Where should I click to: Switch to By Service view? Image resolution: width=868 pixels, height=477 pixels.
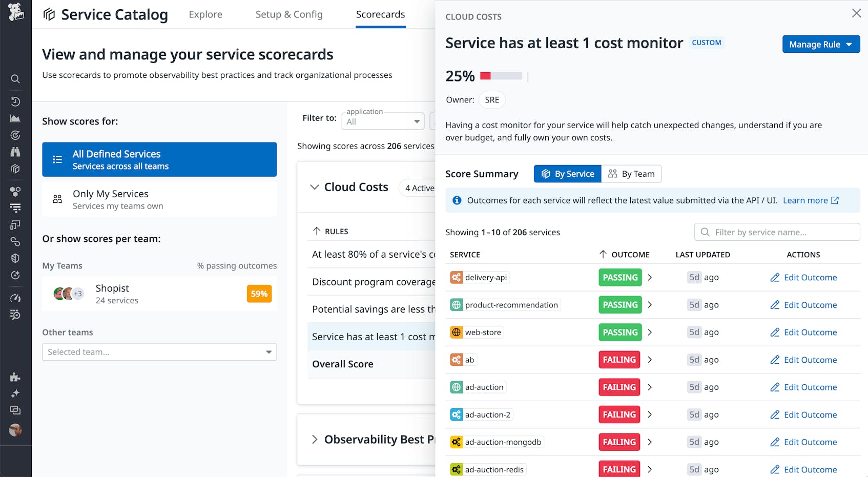pyautogui.click(x=567, y=174)
